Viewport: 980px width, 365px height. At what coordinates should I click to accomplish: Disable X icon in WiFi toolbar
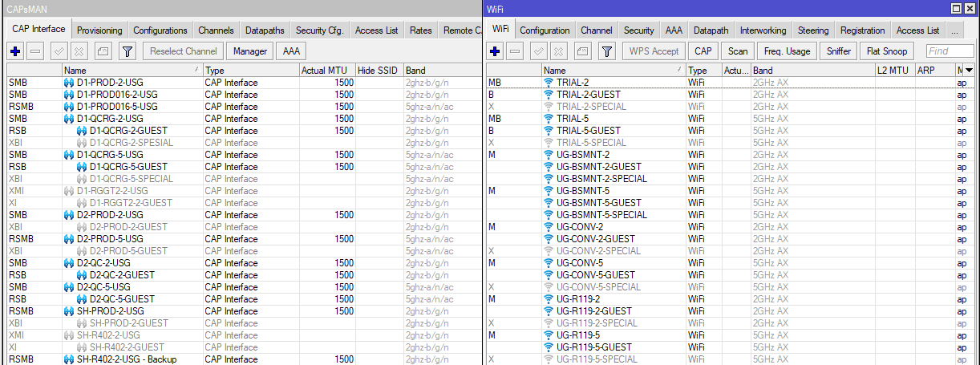[560, 51]
